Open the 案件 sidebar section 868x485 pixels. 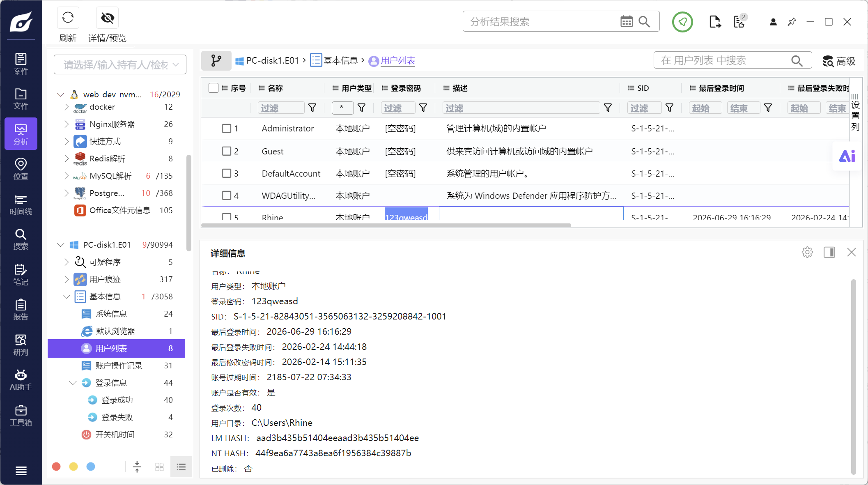coord(21,64)
